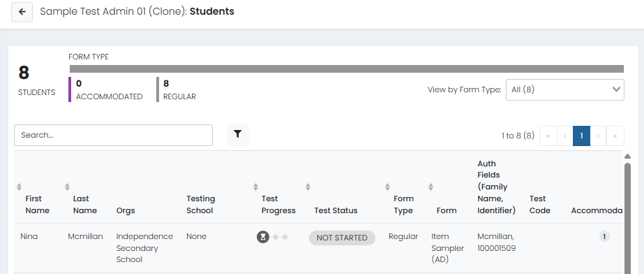Click the Testing School None cell
The height and width of the screenshot is (274, 644).
click(196, 236)
